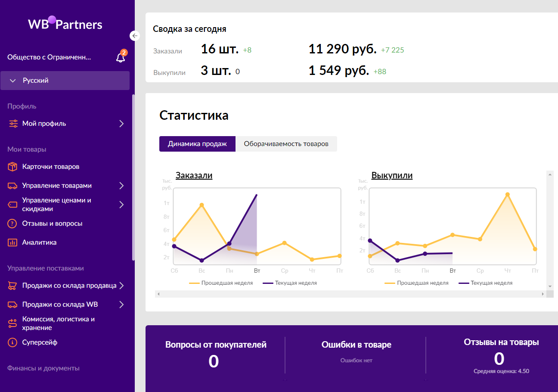Click the tag icon beside Управление ценами и скидками

tap(13, 205)
